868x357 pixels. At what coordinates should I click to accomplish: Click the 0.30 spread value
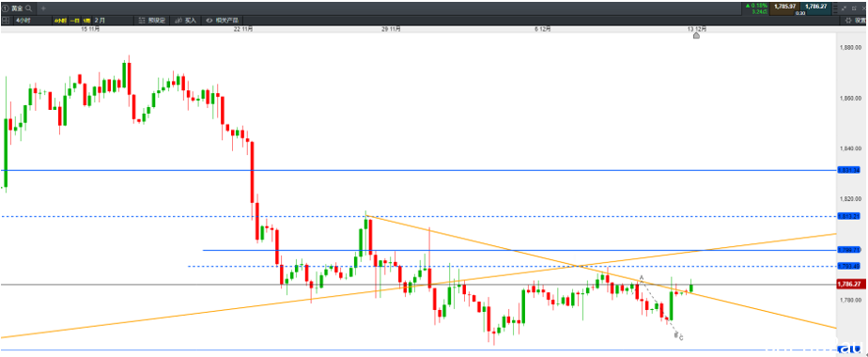pos(800,13)
